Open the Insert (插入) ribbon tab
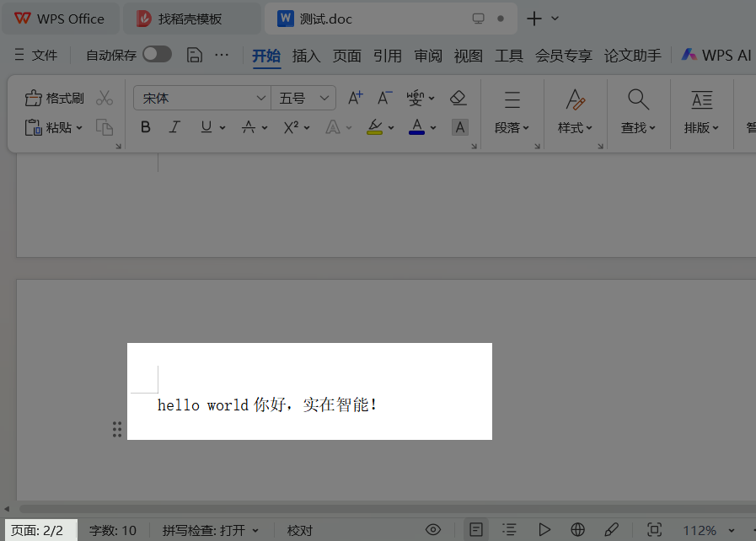The height and width of the screenshot is (541, 756). pyautogui.click(x=306, y=56)
